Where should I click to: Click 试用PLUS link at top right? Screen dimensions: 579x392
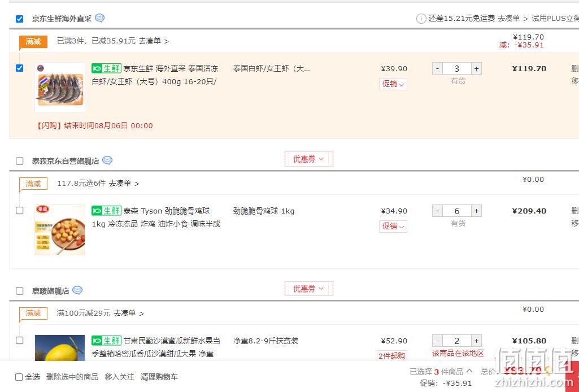point(555,19)
